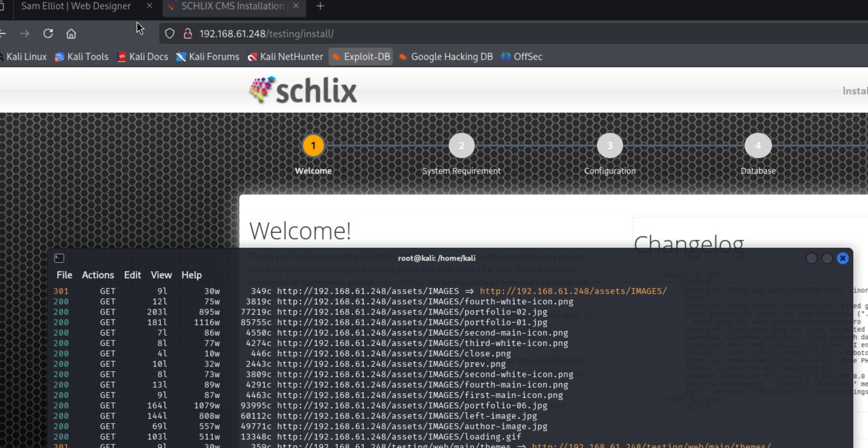Viewport: 868px width, 448px height.
Task: Open the Google Hacking DB bookmark
Action: coord(446,57)
